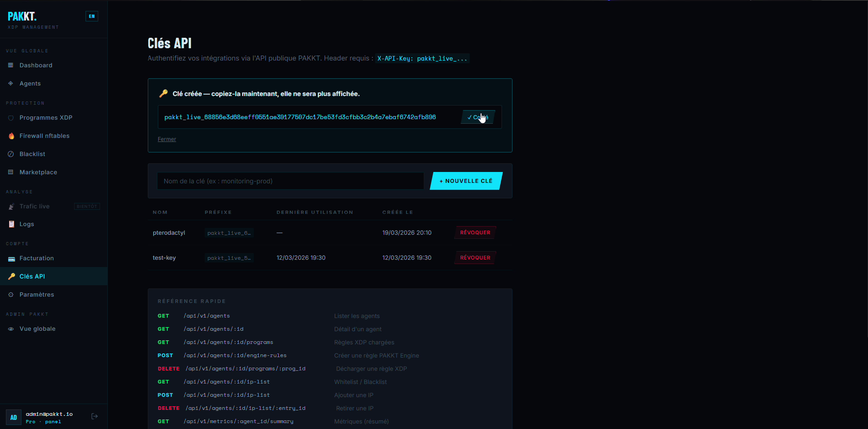Image resolution: width=868 pixels, height=429 pixels.
Task: Click the Programmes XDP shield icon
Action: coord(11,118)
